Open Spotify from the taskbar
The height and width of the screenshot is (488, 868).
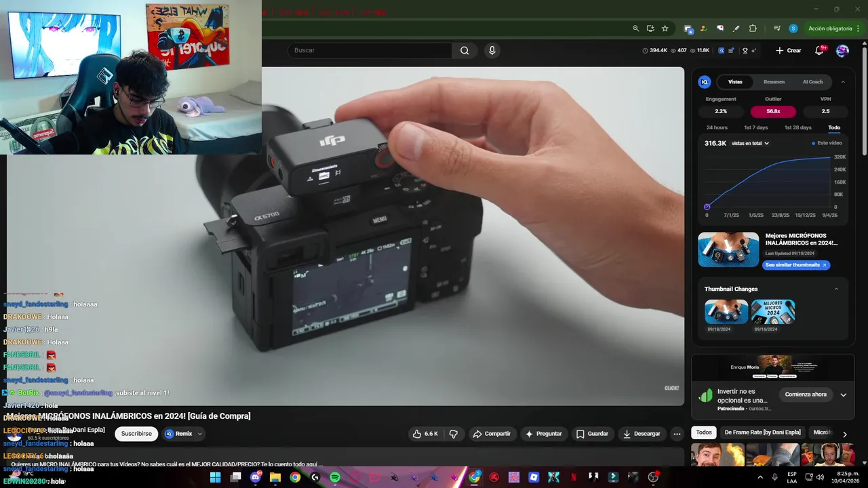point(335,477)
